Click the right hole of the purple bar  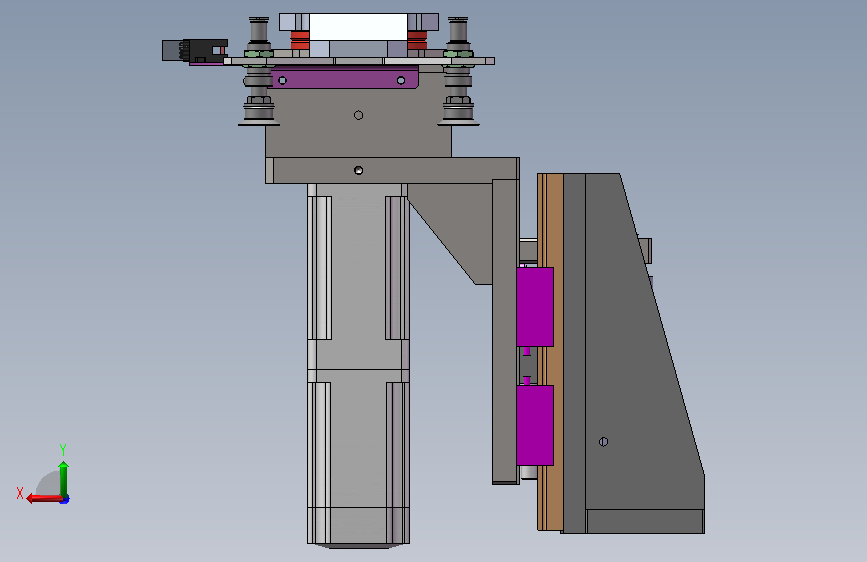tap(401, 81)
